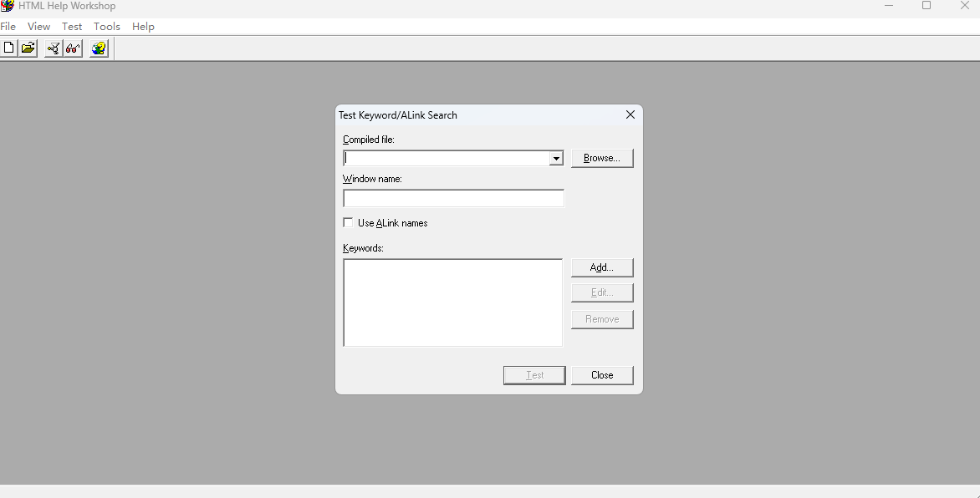This screenshot has height=498, width=980.
Task: Click the View compiled file glasses icon
Action: (73, 48)
